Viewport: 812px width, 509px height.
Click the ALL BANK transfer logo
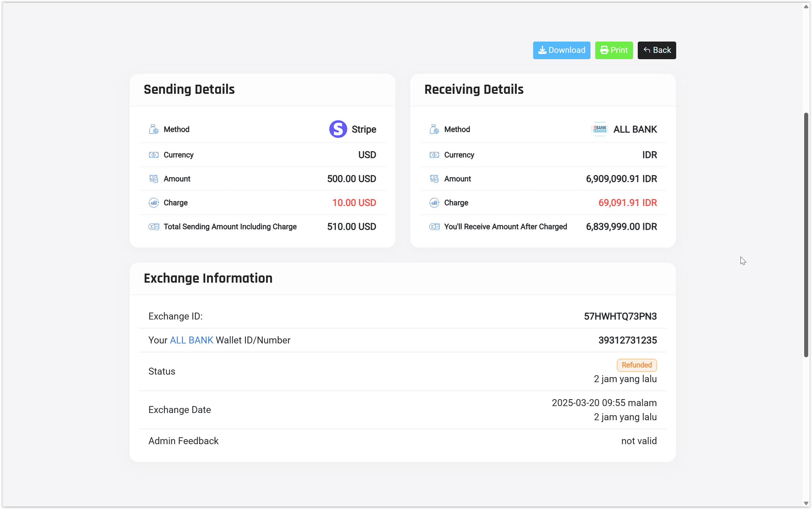click(600, 129)
